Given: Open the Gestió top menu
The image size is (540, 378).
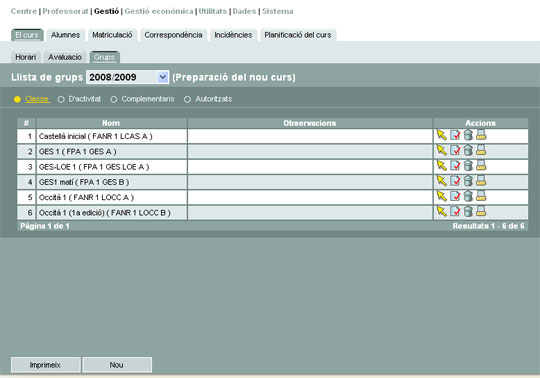Looking at the screenshot, I should click(106, 11).
